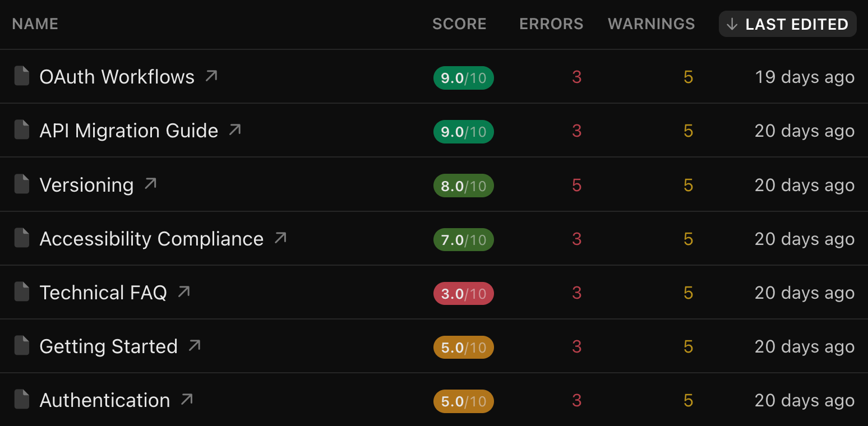The image size is (868, 426).
Task: Open Versioning via its external arrow icon
Action: pyautogui.click(x=150, y=184)
